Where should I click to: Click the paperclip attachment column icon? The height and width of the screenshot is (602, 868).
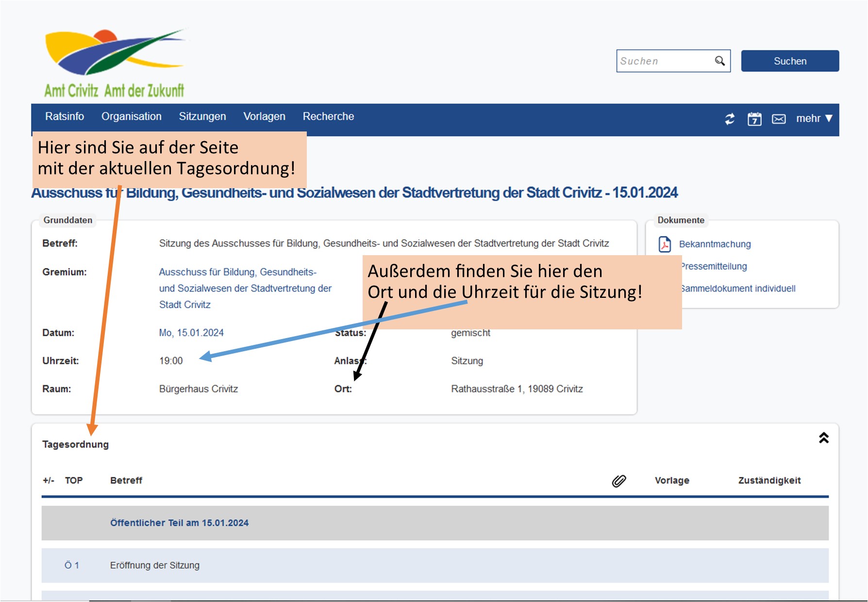point(618,481)
